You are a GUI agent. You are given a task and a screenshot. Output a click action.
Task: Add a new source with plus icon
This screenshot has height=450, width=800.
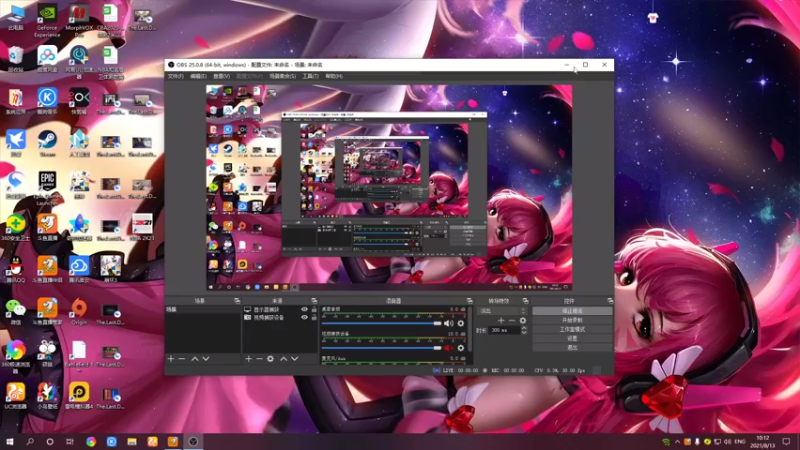(248, 359)
